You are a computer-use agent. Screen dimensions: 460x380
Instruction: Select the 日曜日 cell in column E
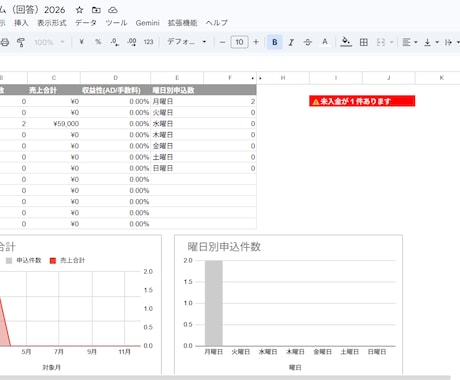(x=177, y=168)
